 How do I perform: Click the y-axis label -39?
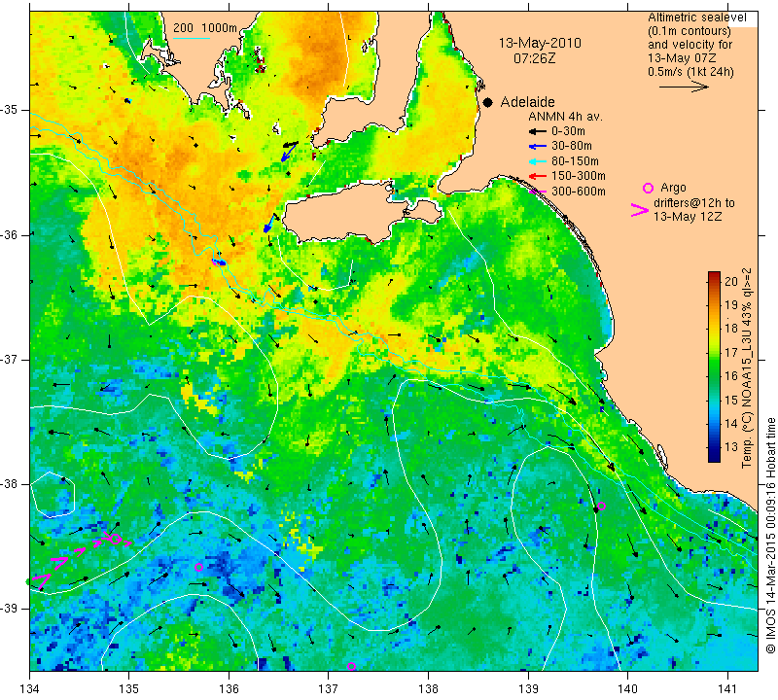click(x=11, y=609)
